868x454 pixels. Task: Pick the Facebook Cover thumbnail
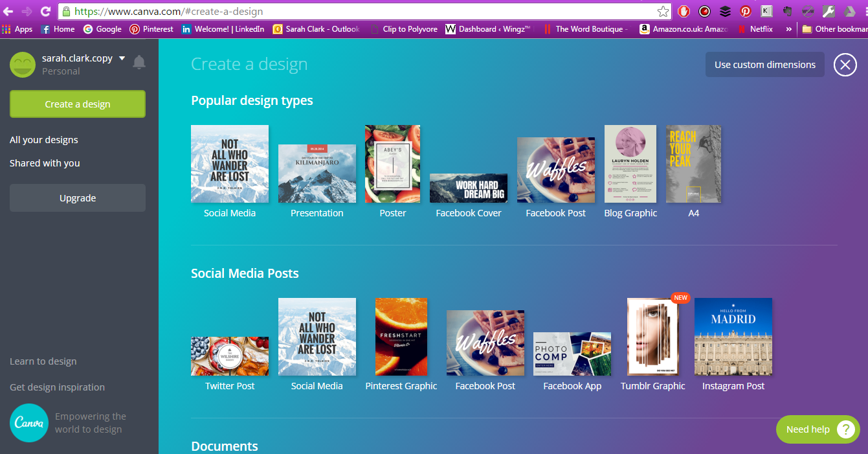(x=469, y=188)
